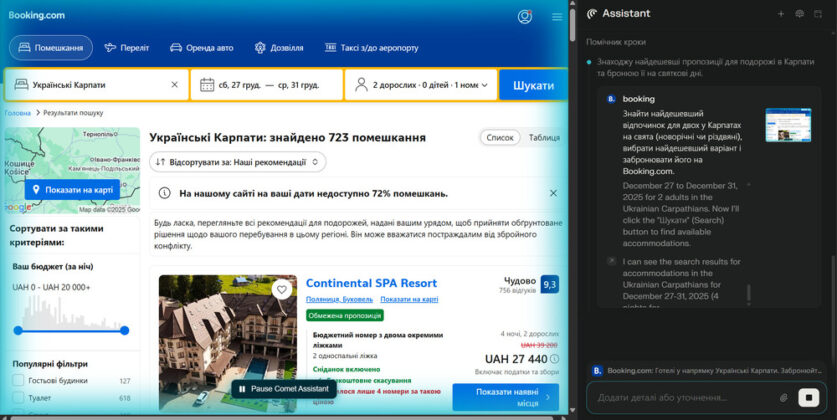Screen dimensions: 837x420
Task: Click the Booking.com tab chip above input
Action: pos(707,370)
